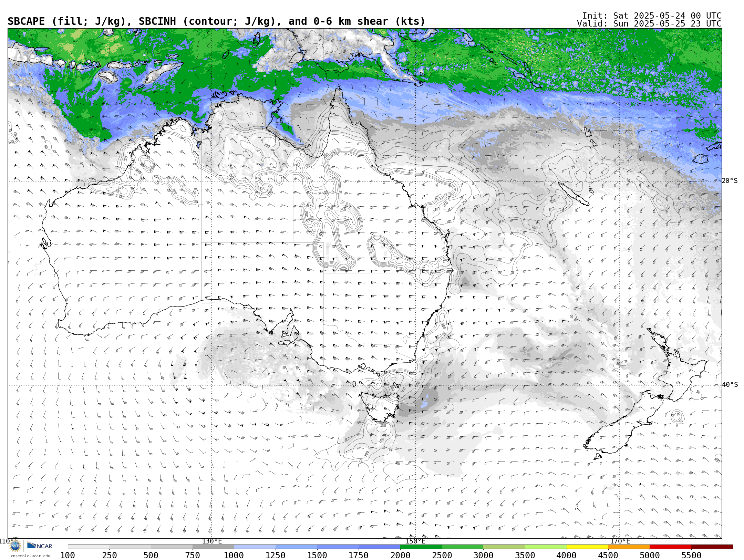Pick the dark gray 750–1000 swatch

pos(213,547)
